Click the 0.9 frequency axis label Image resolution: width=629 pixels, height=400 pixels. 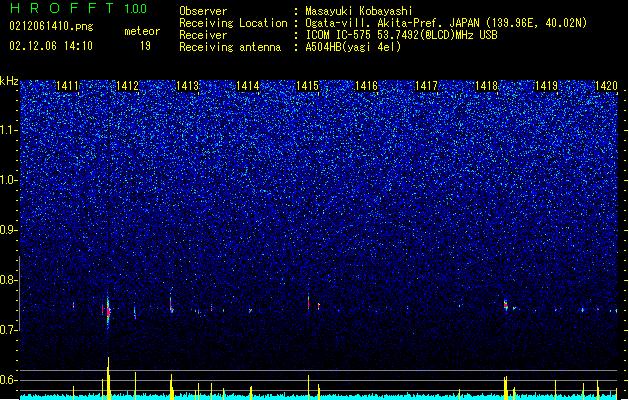[8, 230]
